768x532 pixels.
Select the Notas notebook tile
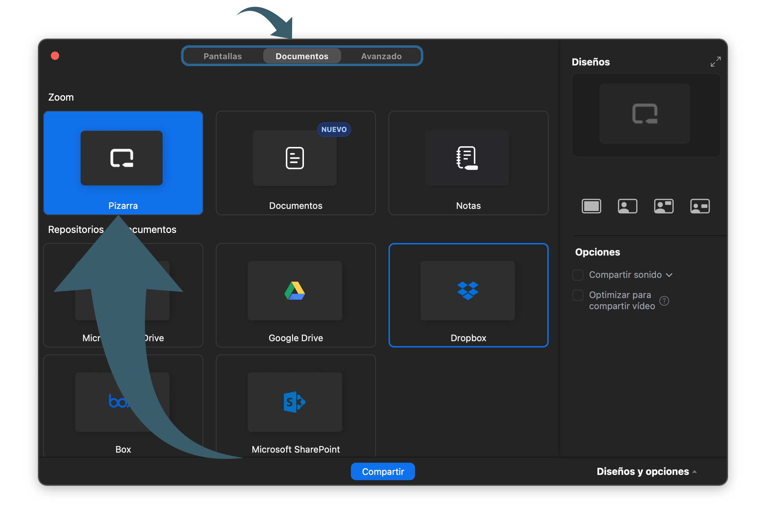pyautogui.click(x=468, y=163)
